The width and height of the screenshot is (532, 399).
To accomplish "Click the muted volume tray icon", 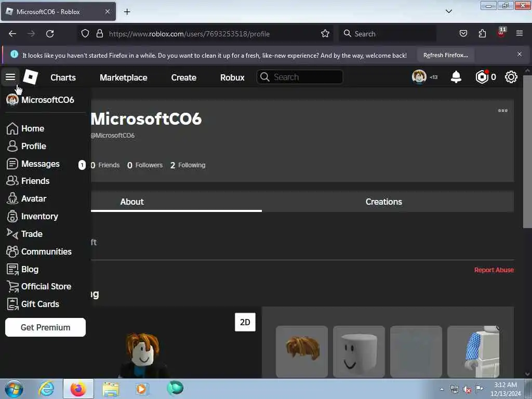I will (x=467, y=390).
